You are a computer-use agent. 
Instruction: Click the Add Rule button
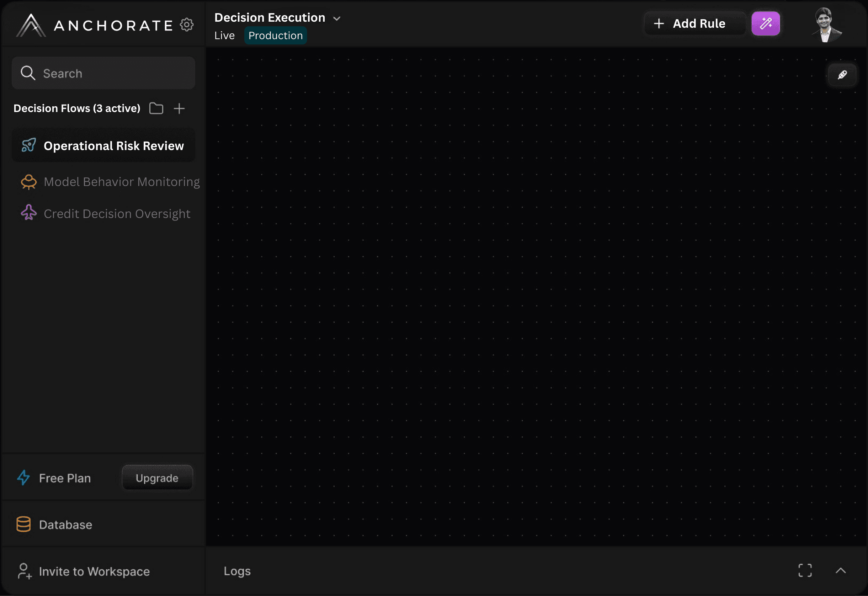(x=695, y=23)
